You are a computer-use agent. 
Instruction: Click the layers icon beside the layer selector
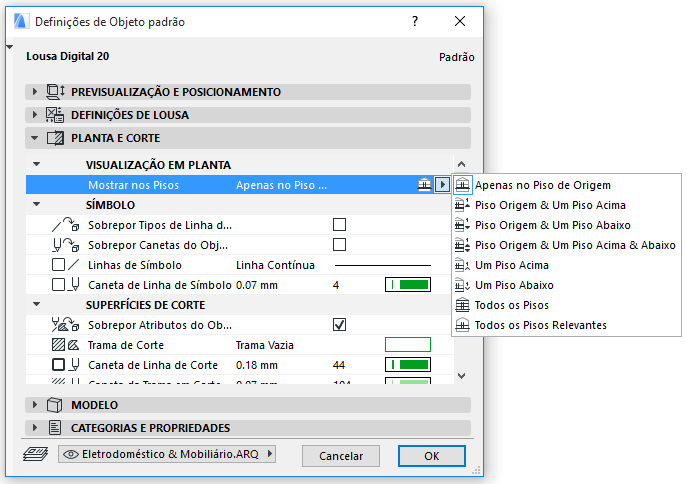coord(35,454)
